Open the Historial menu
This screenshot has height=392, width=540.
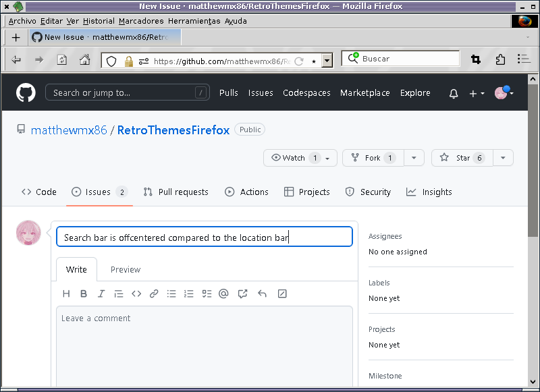(x=99, y=21)
